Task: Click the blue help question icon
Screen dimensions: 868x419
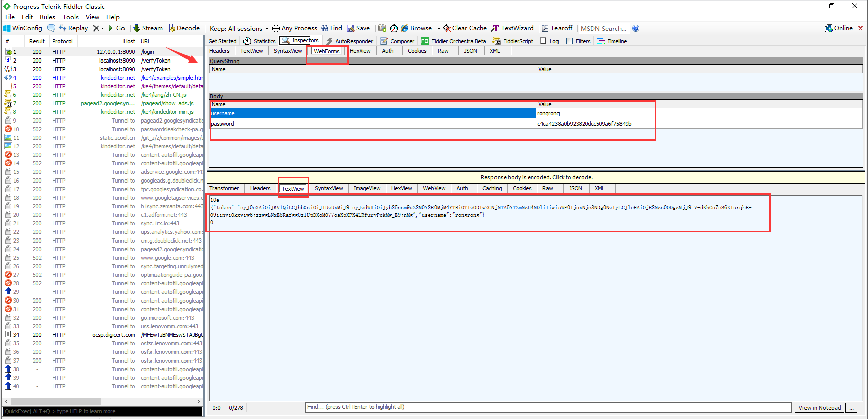Action: tap(636, 28)
